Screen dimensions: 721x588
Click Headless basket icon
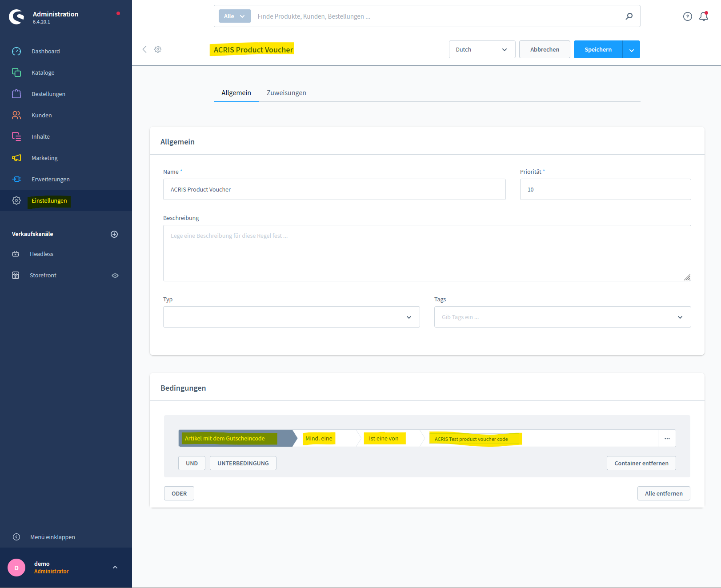coord(16,254)
